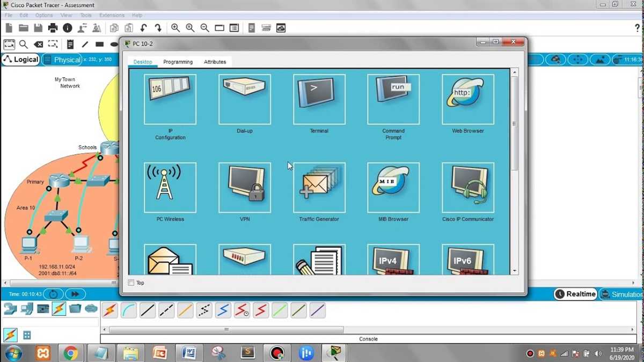Click the desktop apps vertical scrollbar
This screenshot has height=362, width=644.
pyautogui.click(x=514, y=123)
